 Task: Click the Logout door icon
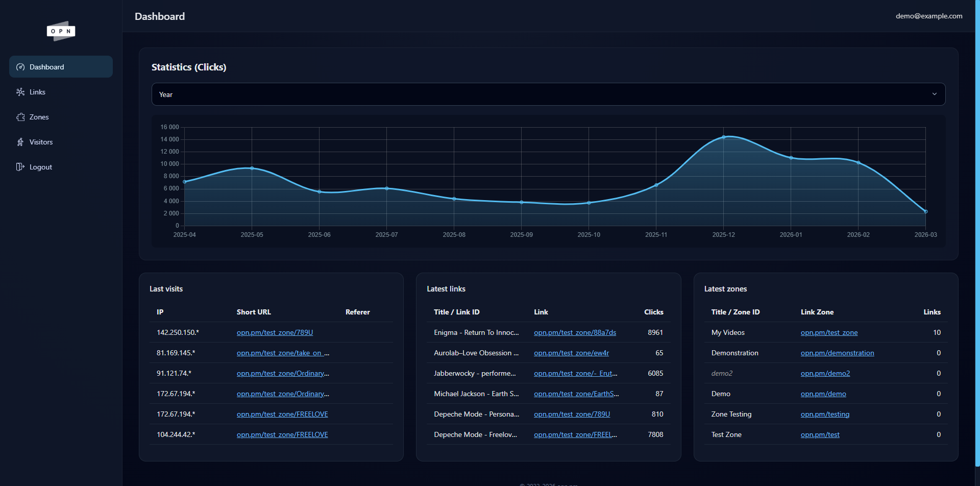[20, 167]
